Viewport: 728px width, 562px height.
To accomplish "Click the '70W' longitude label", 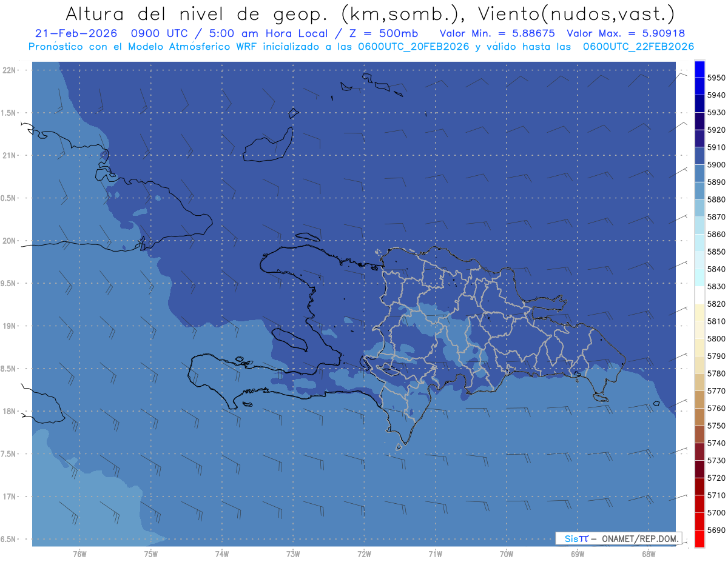I will pyautogui.click(x=507, y=554).
